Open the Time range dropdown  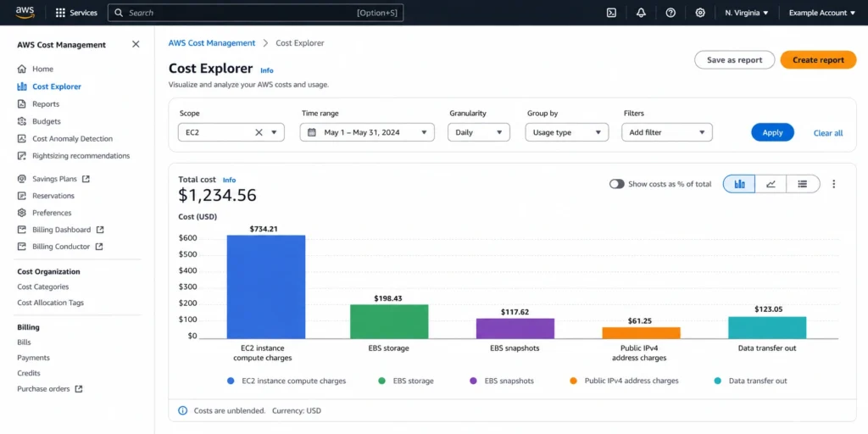tap(367, 132)
